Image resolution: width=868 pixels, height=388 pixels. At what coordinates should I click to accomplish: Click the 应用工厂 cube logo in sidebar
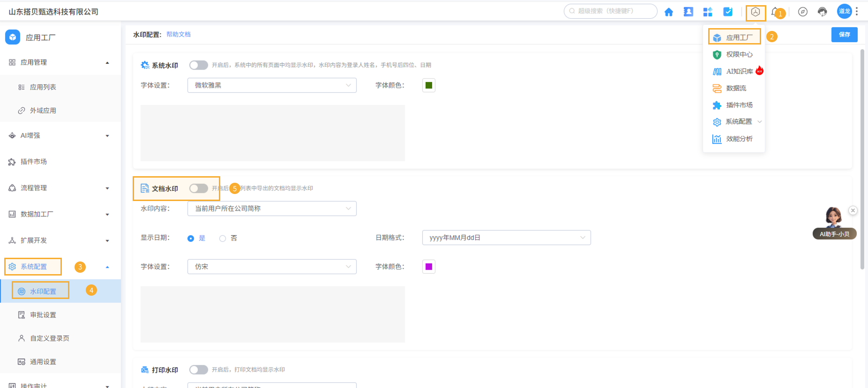tap(13, 37)
